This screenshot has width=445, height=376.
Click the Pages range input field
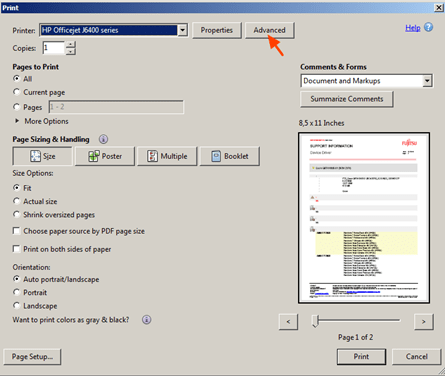(x=116, y=107)
